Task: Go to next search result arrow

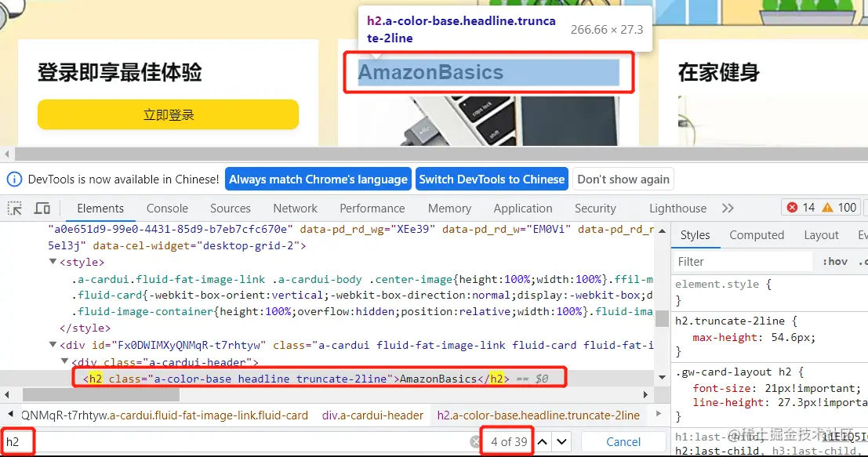Action: click(562, 441)
